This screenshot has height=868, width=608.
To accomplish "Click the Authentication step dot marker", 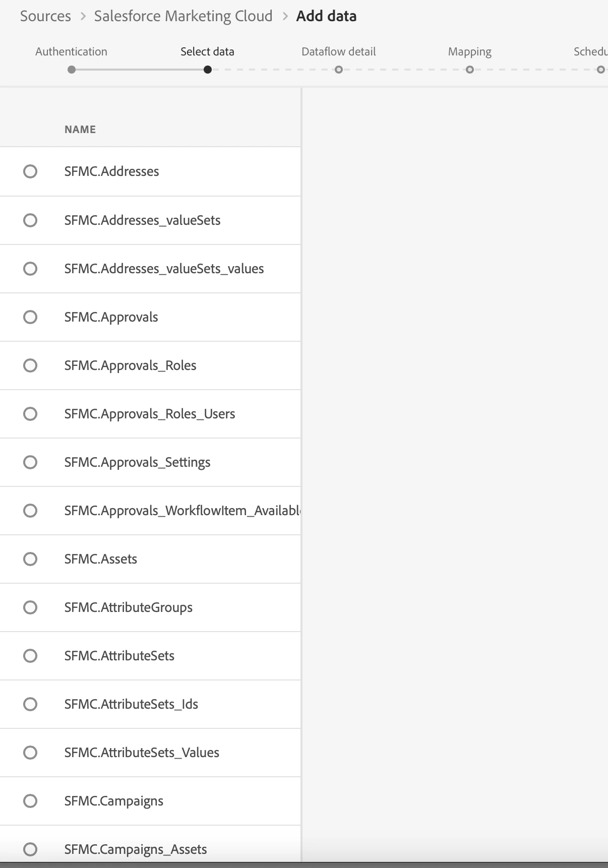I will pyautogui.click(x=72, y=70).
